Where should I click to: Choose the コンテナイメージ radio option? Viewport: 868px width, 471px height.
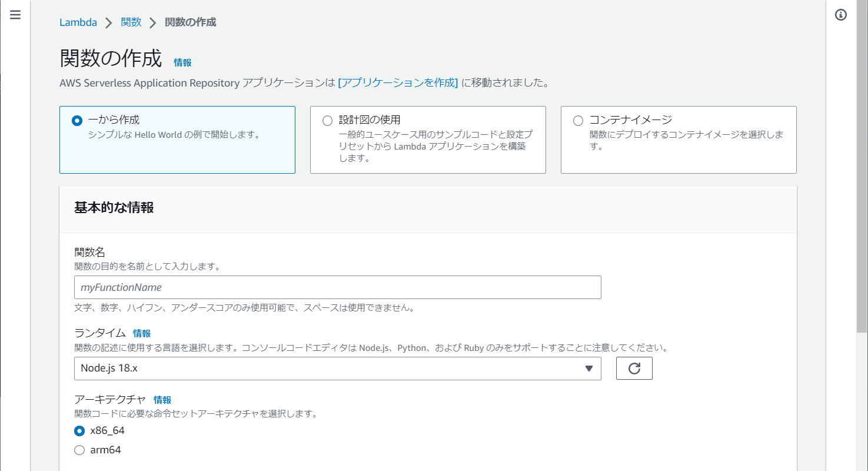578,121
